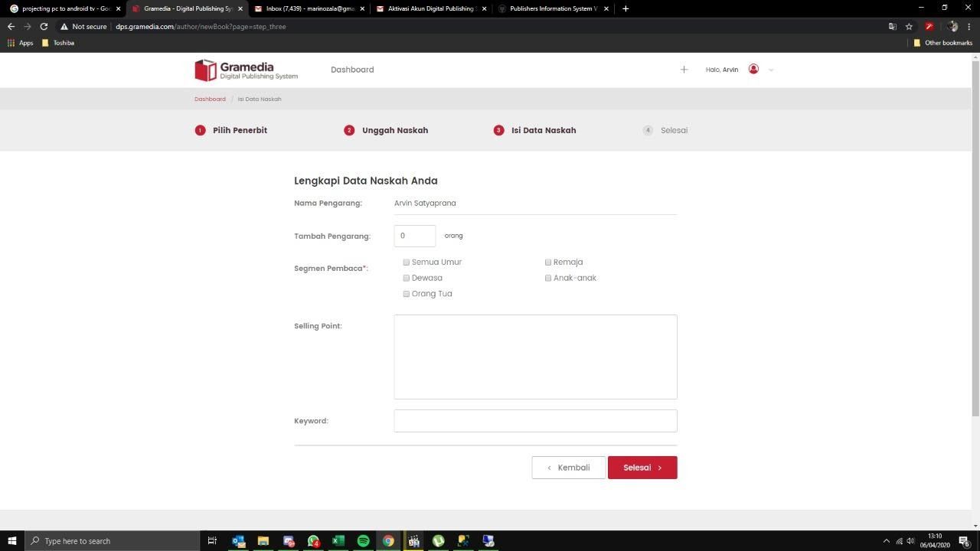The width and height of the screenshot is (980, 551).
Task: Click the Not secure warning icon
Action: pyautogui.click(x=64, y=26)
